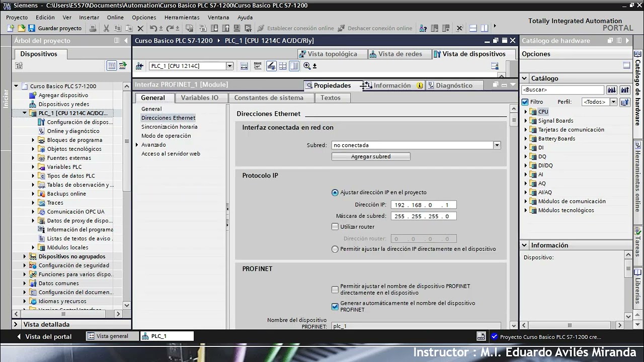Click the Copy icon in toolbar
Viewport: 644px width, 362px height.
coord(117,29)
